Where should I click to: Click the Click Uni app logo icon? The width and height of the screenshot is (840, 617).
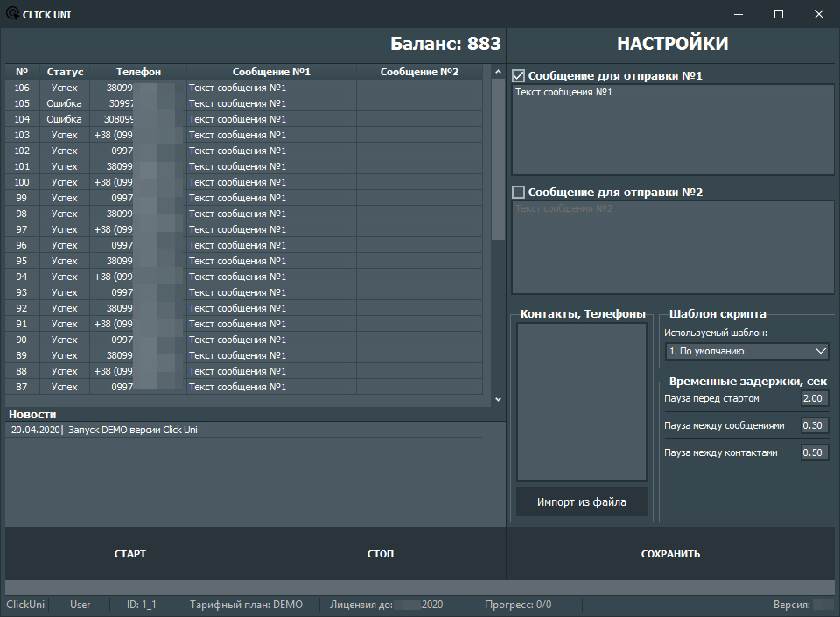tap(12, 14)
